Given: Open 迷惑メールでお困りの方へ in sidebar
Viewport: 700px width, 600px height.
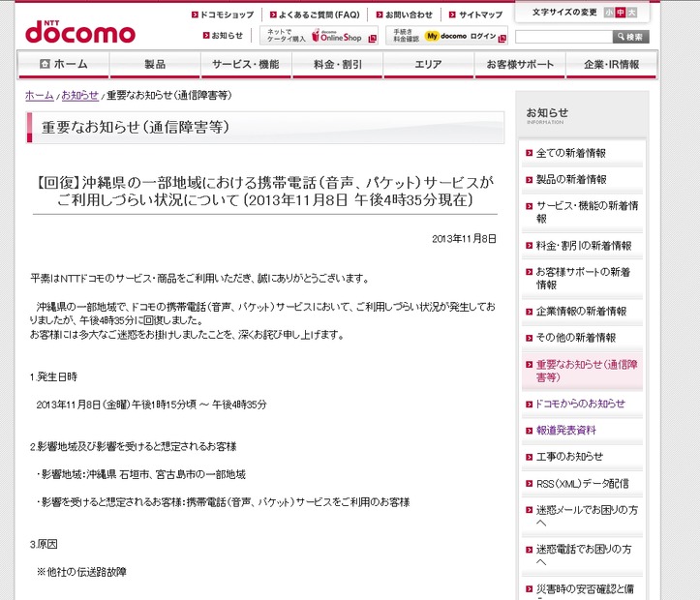Looking at the screenshot, I should coord(582,516).
